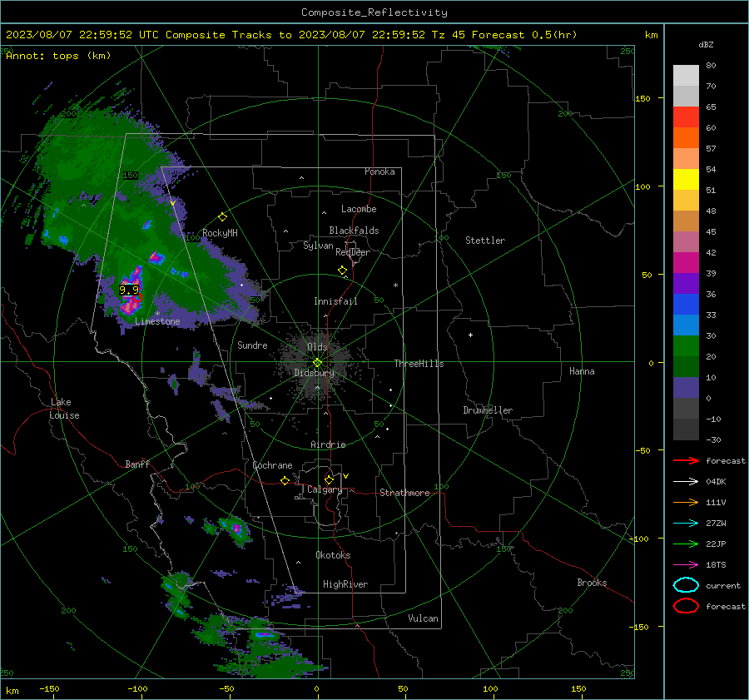Pick the dark green 20 dBZ swatch
749x700 pixels.
(x=686, y=366)
